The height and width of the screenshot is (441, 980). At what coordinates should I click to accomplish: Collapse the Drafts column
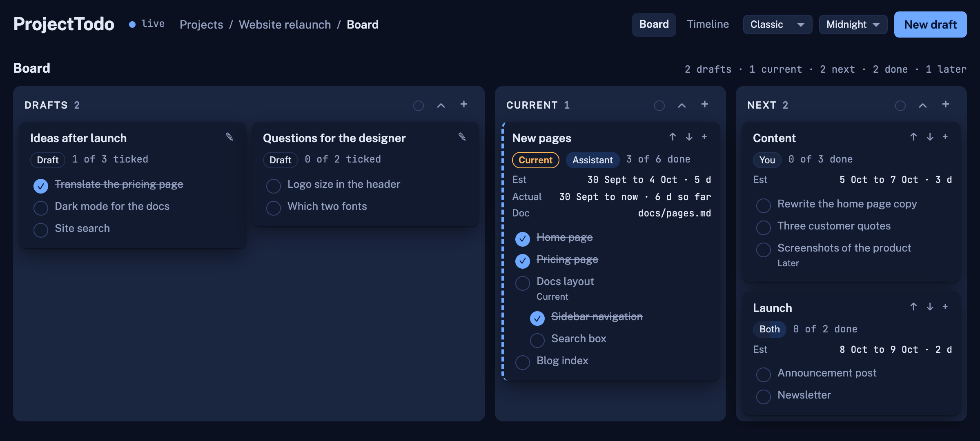(x=441, y=105)
